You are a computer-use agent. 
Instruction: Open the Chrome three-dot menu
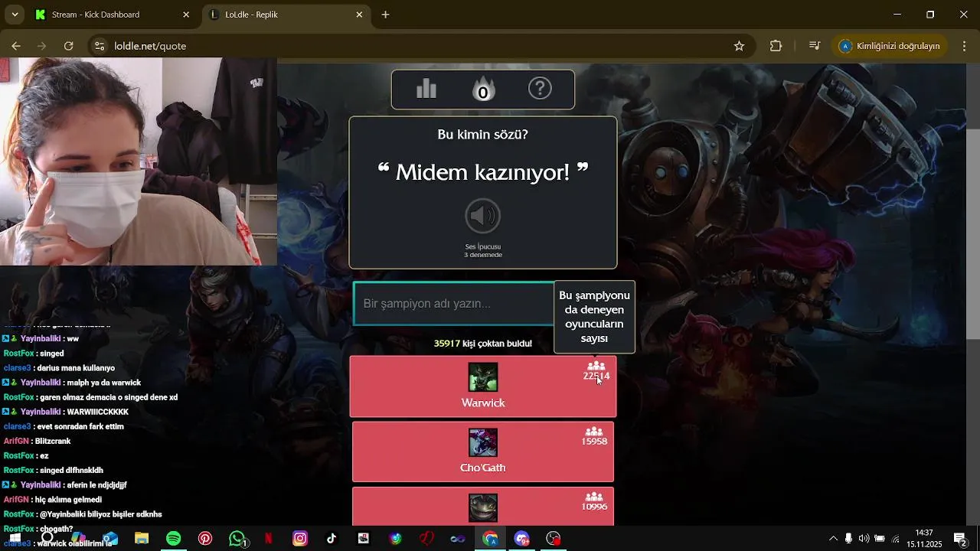point(963,46)
